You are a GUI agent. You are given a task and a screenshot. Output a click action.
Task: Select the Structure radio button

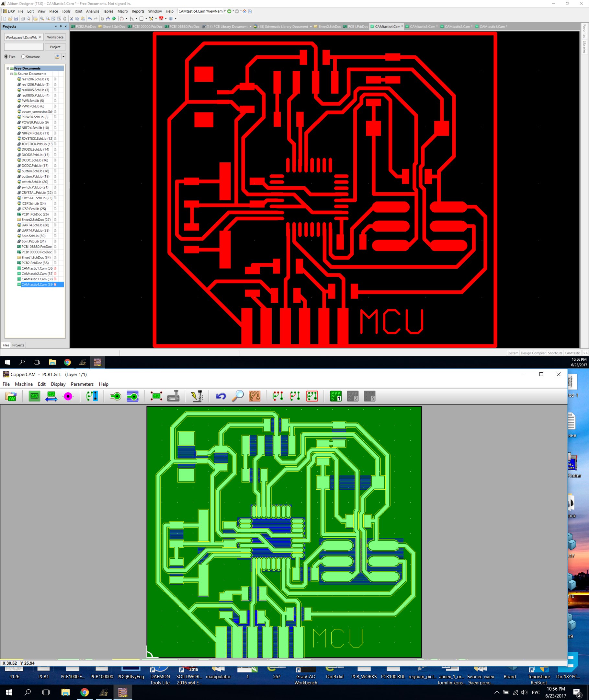point(23,57)
